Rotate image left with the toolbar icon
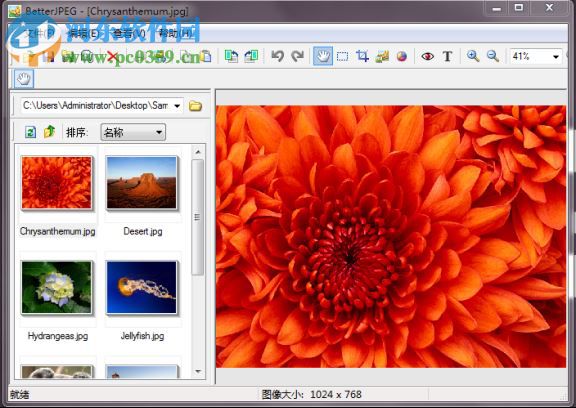This screenshot has height=408, width=576. [x=231, y=56]
